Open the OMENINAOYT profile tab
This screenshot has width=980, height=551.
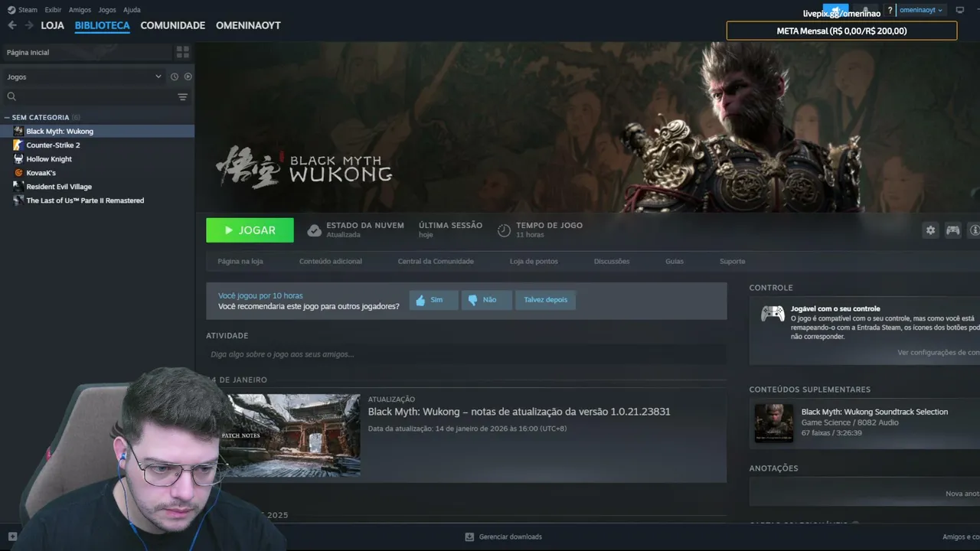tap(248, 25)
